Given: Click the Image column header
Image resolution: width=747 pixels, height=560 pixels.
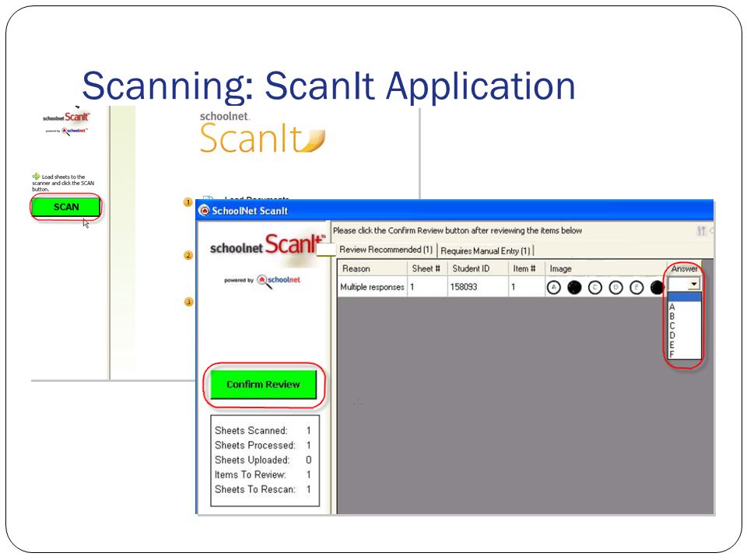Looking at the screenshot, I should (x=605, y=268).
